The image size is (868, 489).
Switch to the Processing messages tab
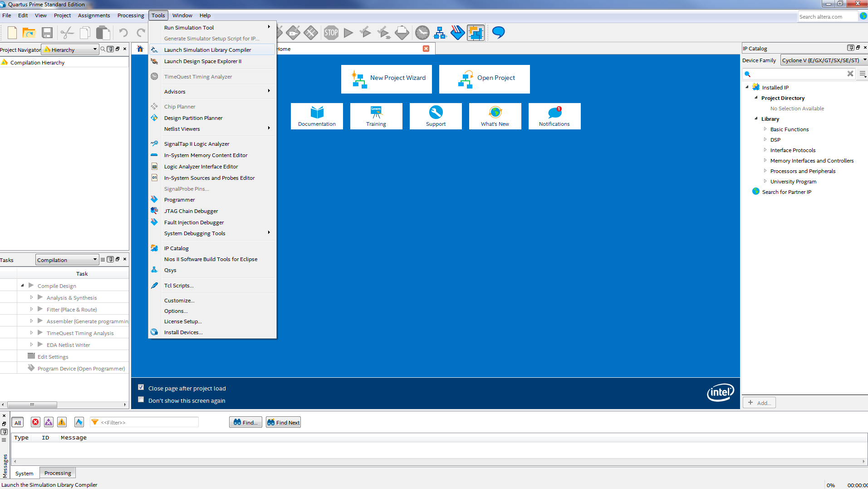58,473
